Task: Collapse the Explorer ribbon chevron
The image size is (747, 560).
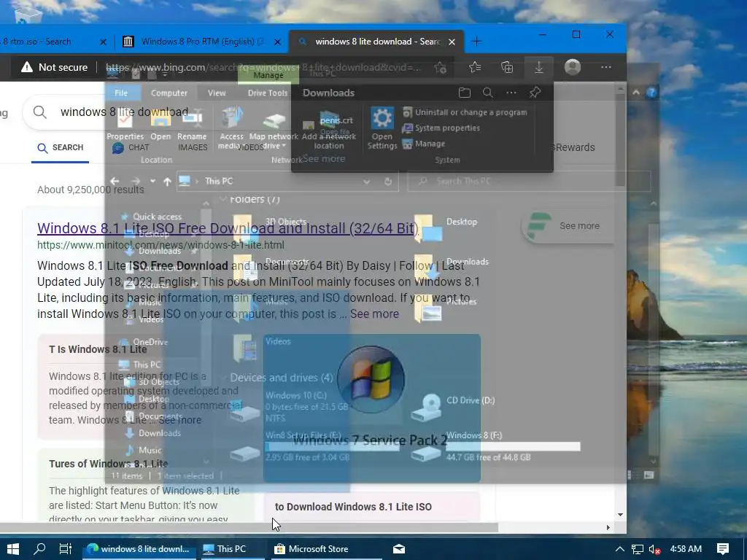Action: pos(636,93)
